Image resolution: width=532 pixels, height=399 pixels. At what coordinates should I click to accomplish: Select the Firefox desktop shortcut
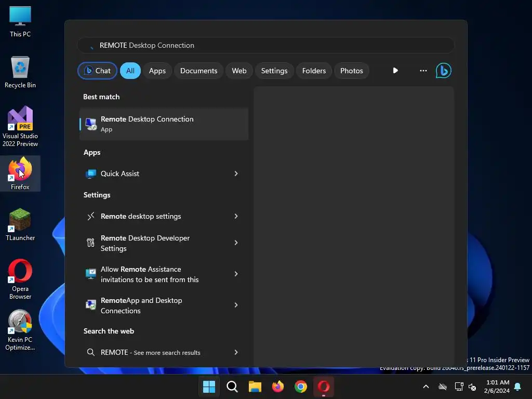[x=20, y=174]
